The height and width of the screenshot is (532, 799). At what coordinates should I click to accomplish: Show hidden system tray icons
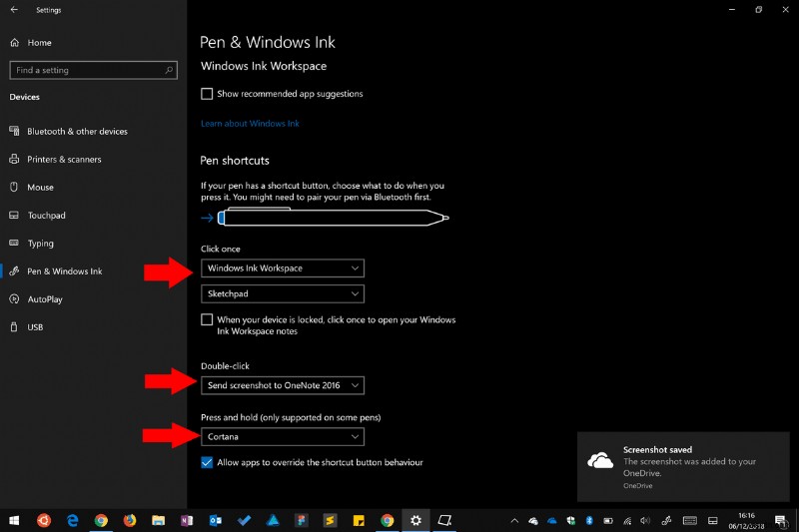click(x=514, y=520)
